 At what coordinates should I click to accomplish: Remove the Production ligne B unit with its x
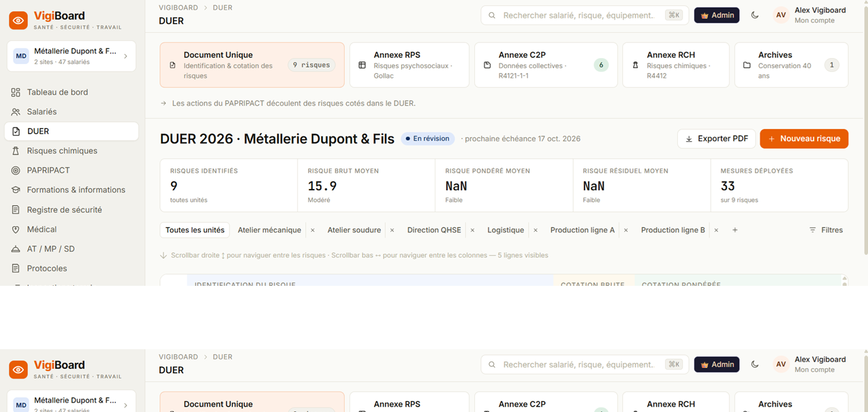(x=716, y=231)
